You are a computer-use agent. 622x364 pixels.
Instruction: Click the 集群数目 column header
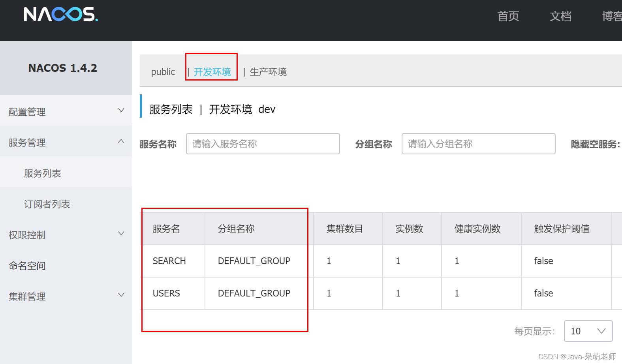coord(345,229)
